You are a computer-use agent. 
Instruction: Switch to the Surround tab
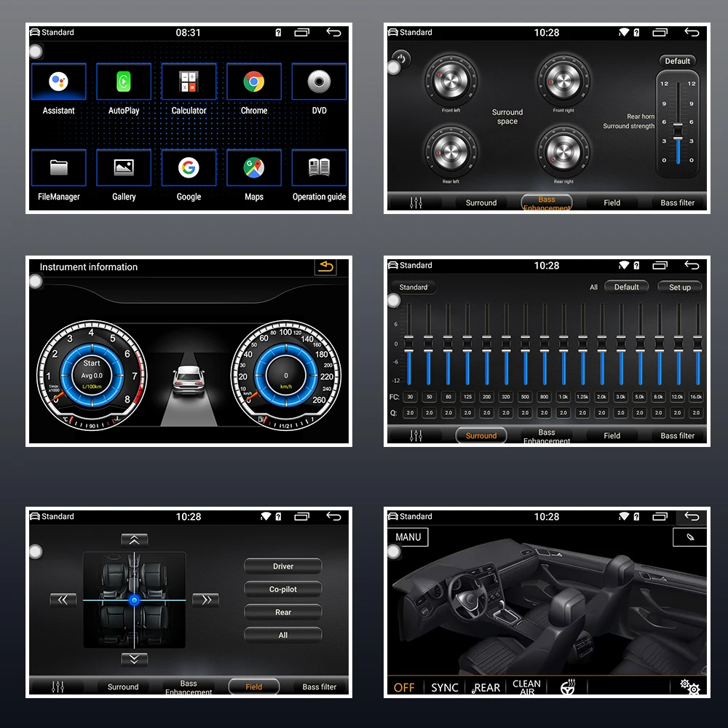480,435
